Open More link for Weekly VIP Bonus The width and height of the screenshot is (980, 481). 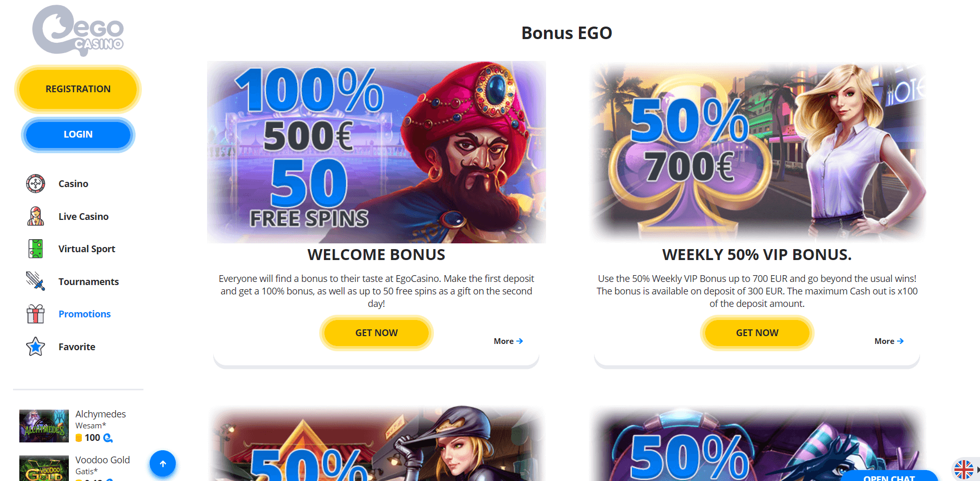889,341
